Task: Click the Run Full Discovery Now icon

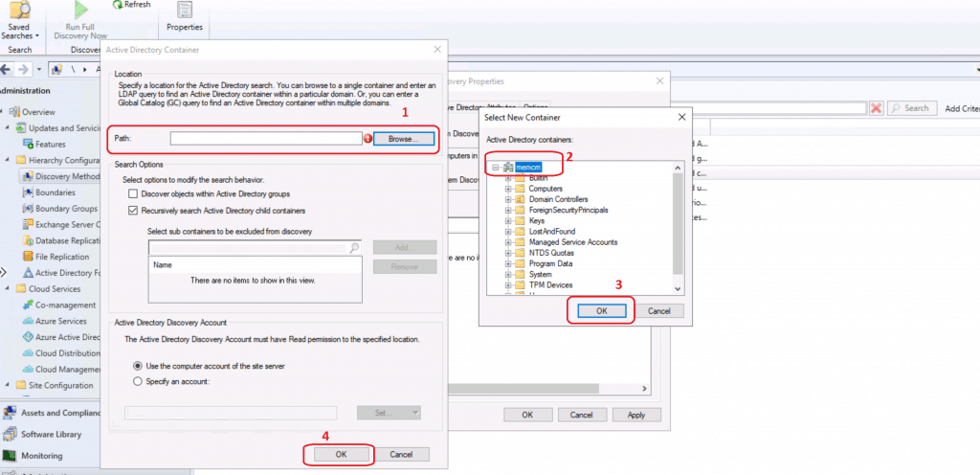Action: tap(80, 10)
